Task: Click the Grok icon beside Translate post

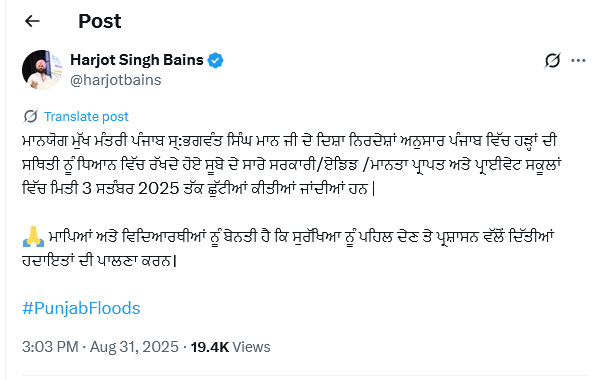Action: pos(30,116)
